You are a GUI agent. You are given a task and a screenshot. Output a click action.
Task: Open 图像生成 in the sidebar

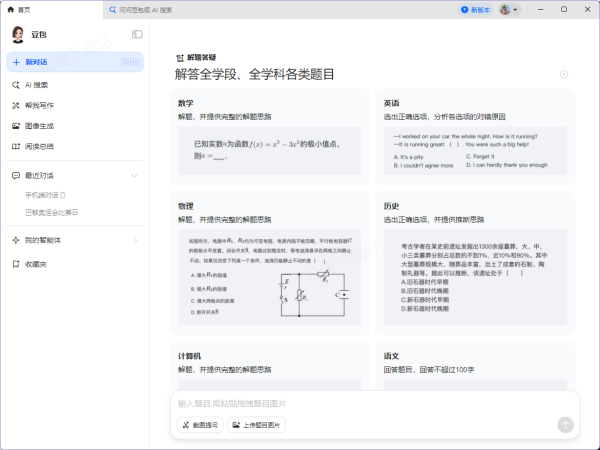tap(75, 126)
